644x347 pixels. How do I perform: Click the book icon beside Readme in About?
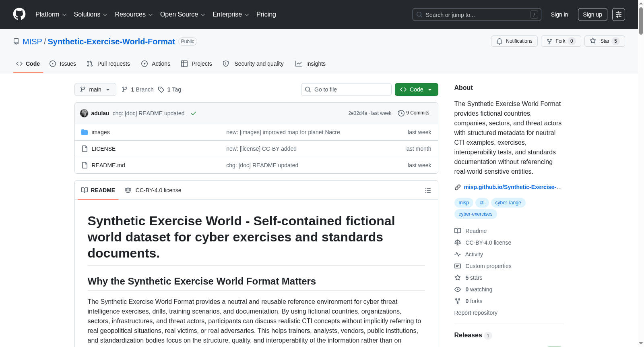point(458,231)
